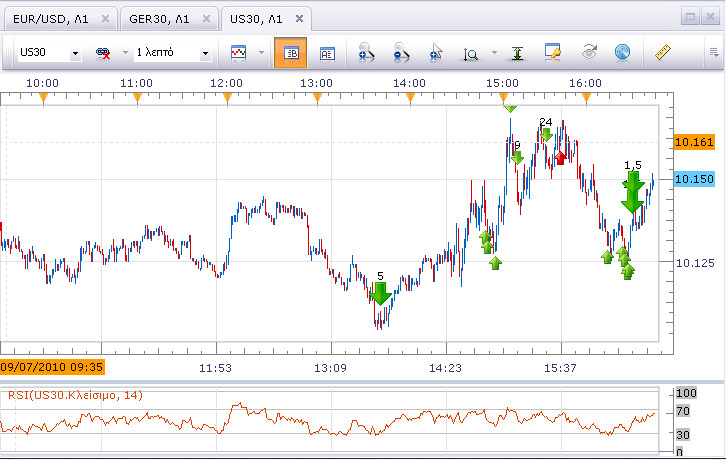Toggle the A panel view button
The height and width of the screenshot is (460, 726).
click(327, 54)
